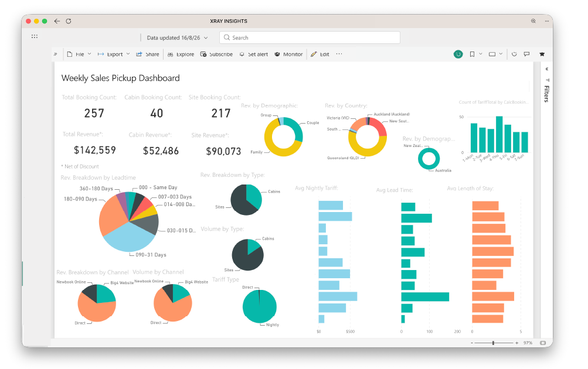Click the 000 - Same Day legend label
The height and width of the screenshot is (369, 588).
158,187
